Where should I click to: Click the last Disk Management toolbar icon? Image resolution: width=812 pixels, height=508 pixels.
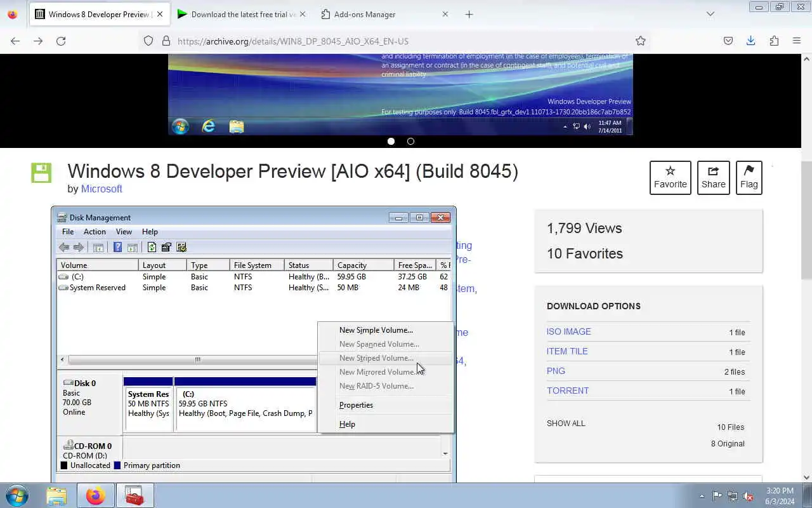tap(181, 247)
